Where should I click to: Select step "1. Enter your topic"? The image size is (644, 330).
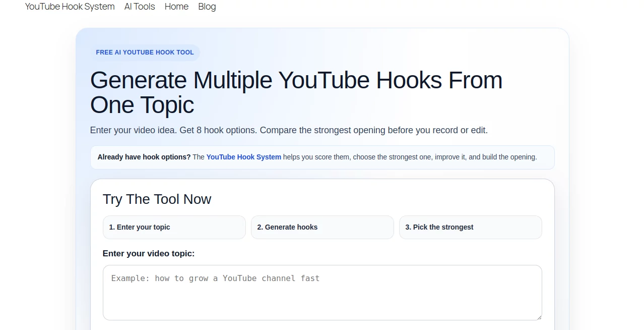click(174, 227)
